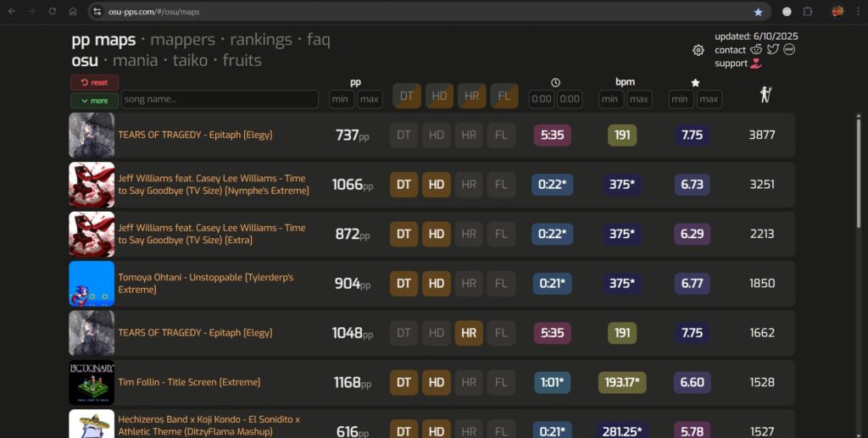The image size is (868, 438).
Task: Open Time to Say Goodbye (Extra) map
Action: [211, 234]
